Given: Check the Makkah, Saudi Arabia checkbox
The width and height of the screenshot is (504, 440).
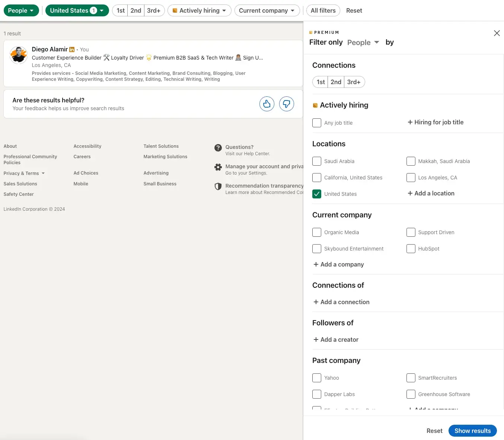Looking at the screenshot, I should 411,161.
